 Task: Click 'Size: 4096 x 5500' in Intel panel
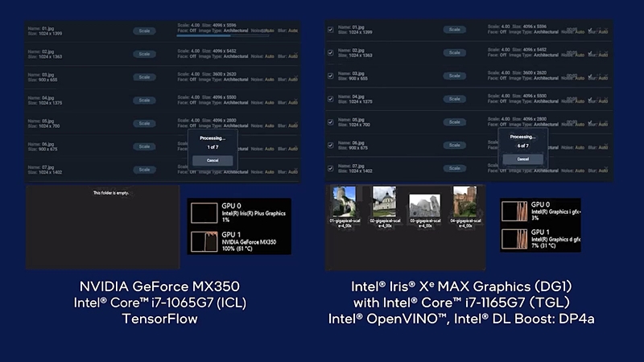pos(529,96)
